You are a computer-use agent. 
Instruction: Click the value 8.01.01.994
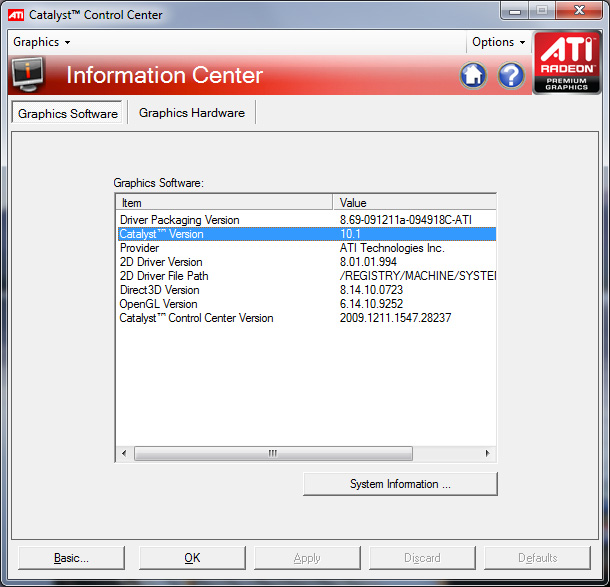368,262
